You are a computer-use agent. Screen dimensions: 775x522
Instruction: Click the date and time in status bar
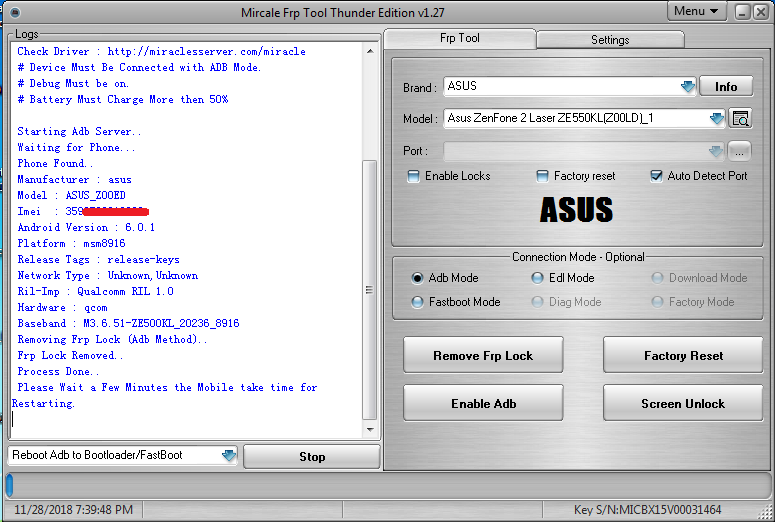click(x=73, y=510)
